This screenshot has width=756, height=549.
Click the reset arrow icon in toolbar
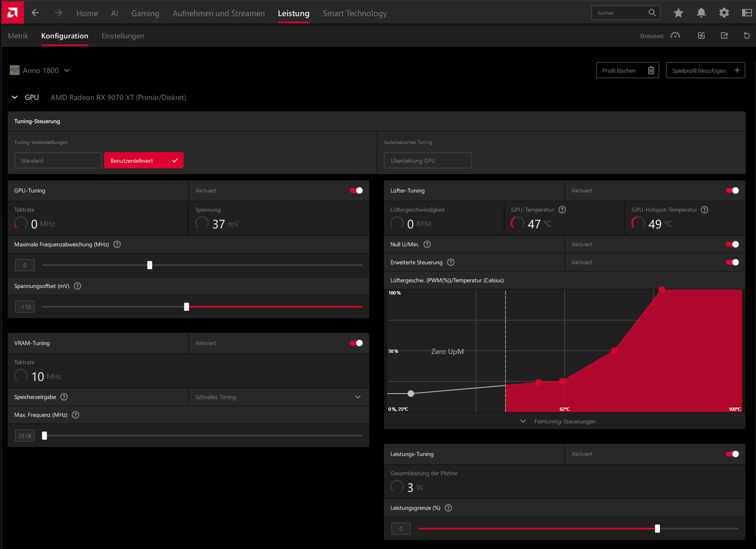(x=747, y=35)
